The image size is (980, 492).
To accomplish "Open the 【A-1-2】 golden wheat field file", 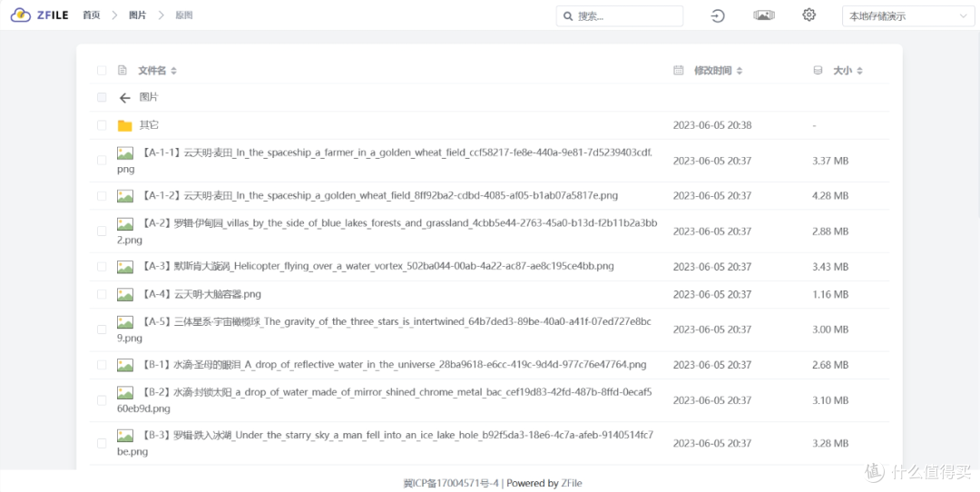I will pos(377,196).
